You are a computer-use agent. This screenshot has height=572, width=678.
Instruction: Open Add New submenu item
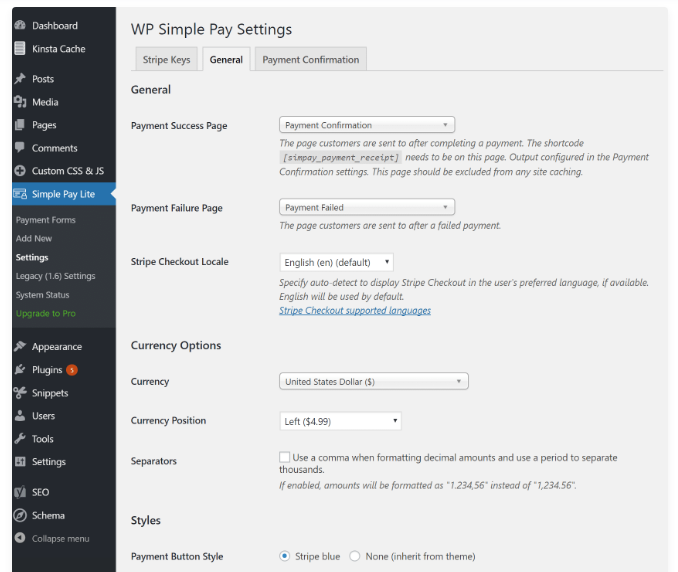coord(34,238)
